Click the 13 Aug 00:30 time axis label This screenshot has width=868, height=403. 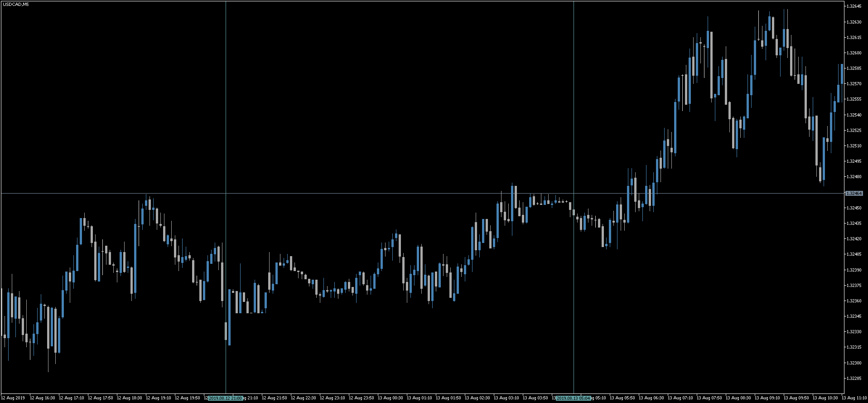391,398
